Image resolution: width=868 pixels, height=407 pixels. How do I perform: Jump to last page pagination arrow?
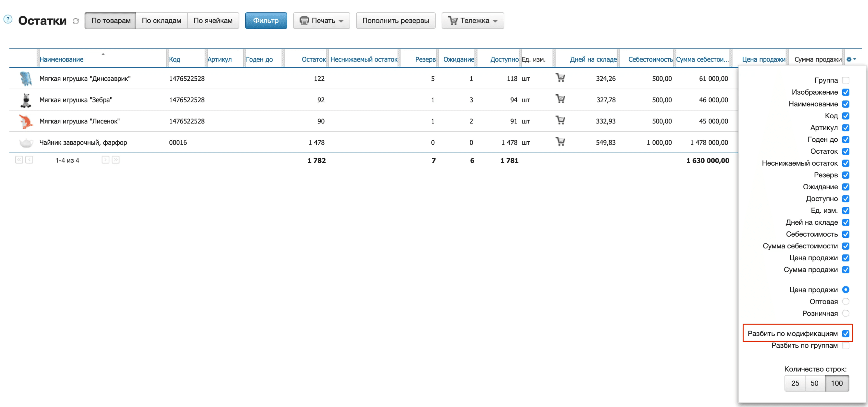(115, 160)
